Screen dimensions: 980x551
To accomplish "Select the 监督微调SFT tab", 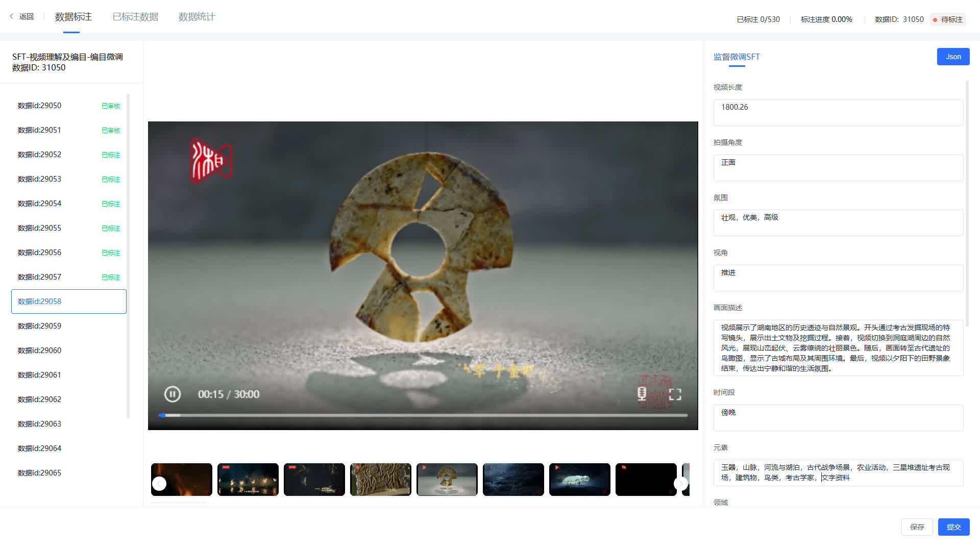I will (x=737, y=57).
